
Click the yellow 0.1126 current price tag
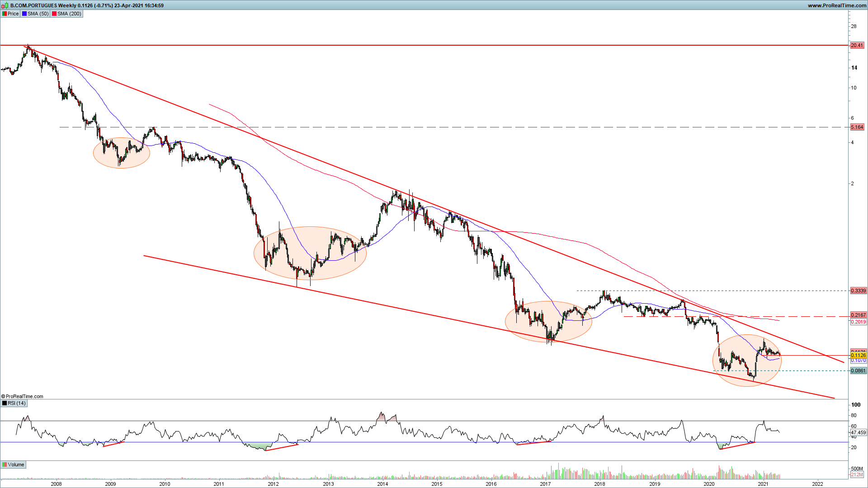858,355
